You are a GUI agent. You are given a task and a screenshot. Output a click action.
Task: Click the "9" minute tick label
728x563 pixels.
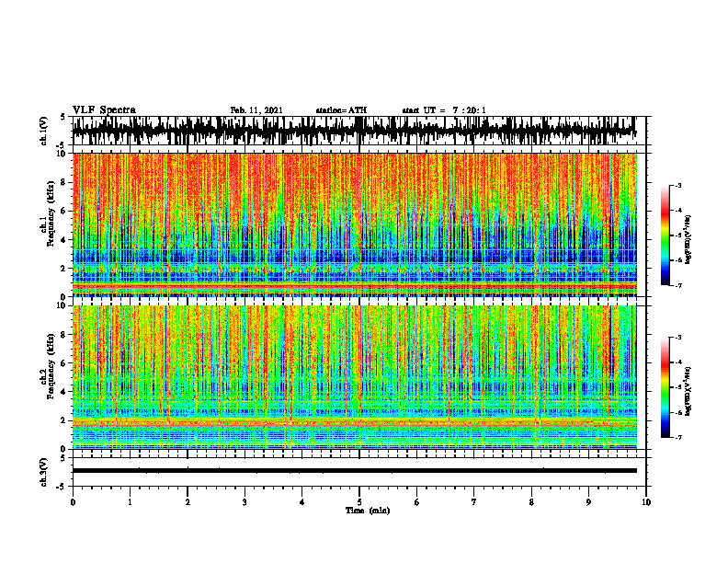(588, 502)
